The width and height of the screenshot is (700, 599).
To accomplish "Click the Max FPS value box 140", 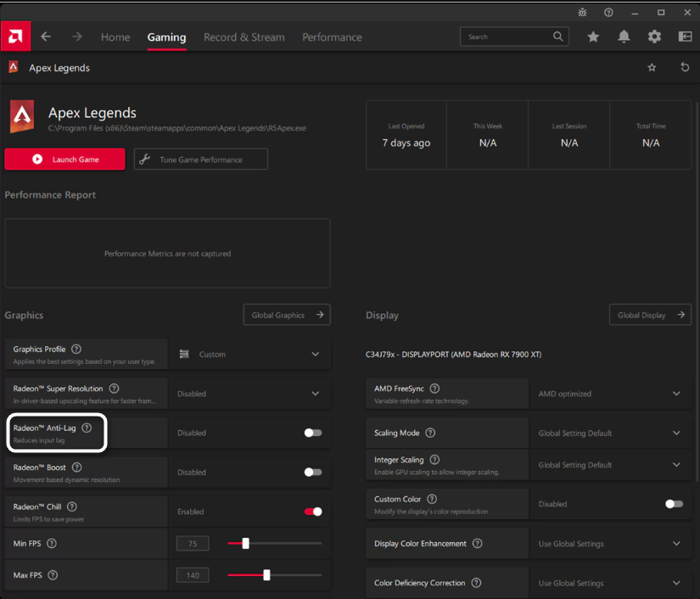I will point(193,575).
